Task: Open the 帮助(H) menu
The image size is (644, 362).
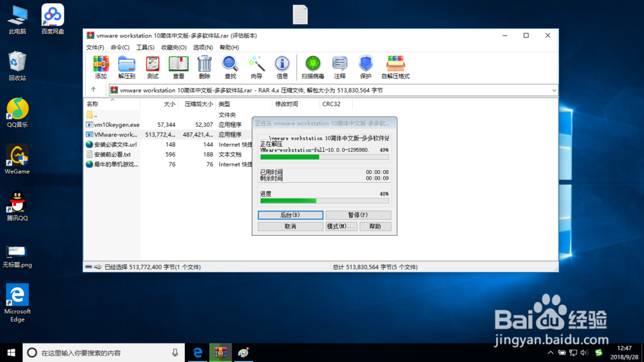Action: (229, 47)
